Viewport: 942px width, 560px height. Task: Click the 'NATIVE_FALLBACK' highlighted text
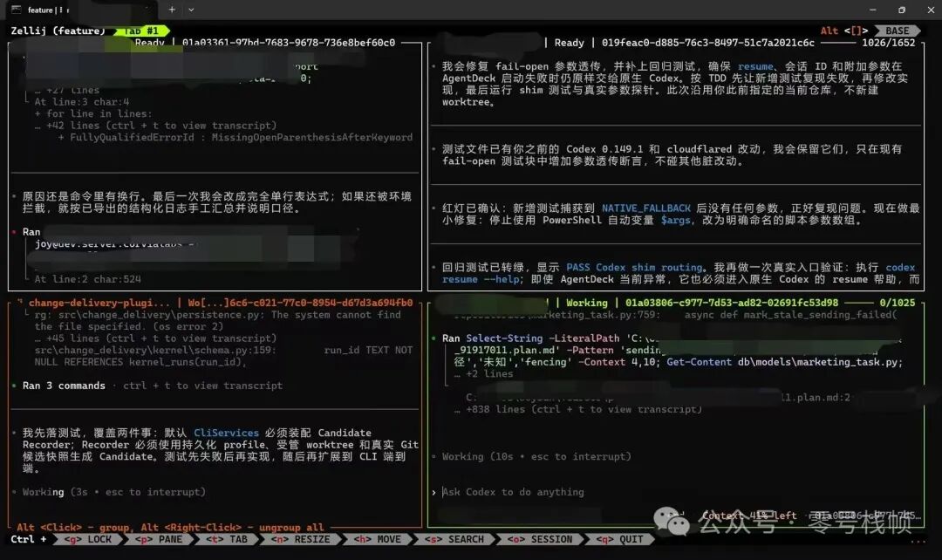(645, 208)
